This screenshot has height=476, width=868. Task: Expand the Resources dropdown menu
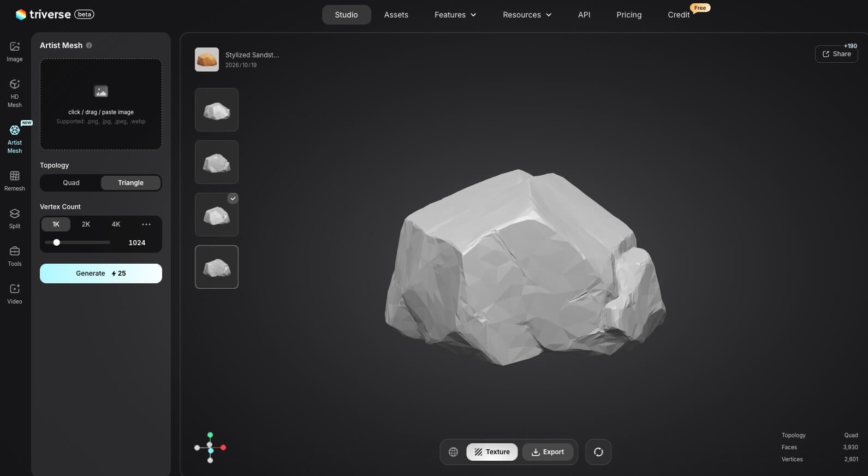tap(527, 15)
